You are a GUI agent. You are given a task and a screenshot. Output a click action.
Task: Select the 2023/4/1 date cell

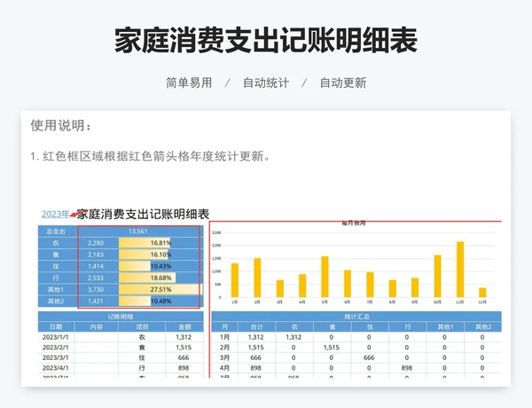(56, 367)
